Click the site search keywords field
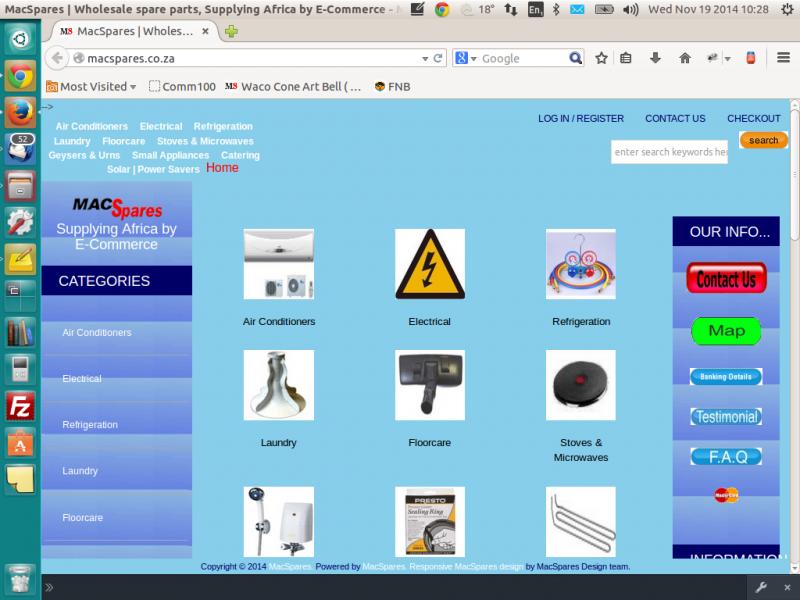The width and height of the screenshot is (800, 600). [669, 152]
